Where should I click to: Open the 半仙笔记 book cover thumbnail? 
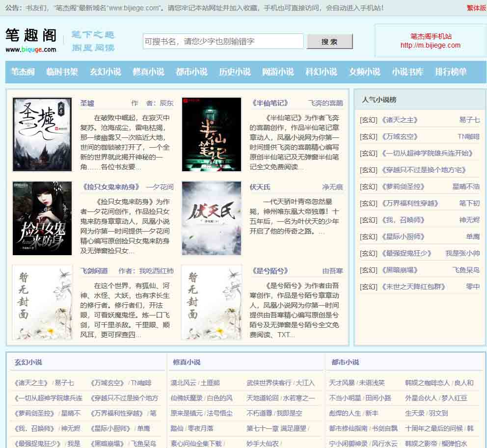click(x=212, y=134)
